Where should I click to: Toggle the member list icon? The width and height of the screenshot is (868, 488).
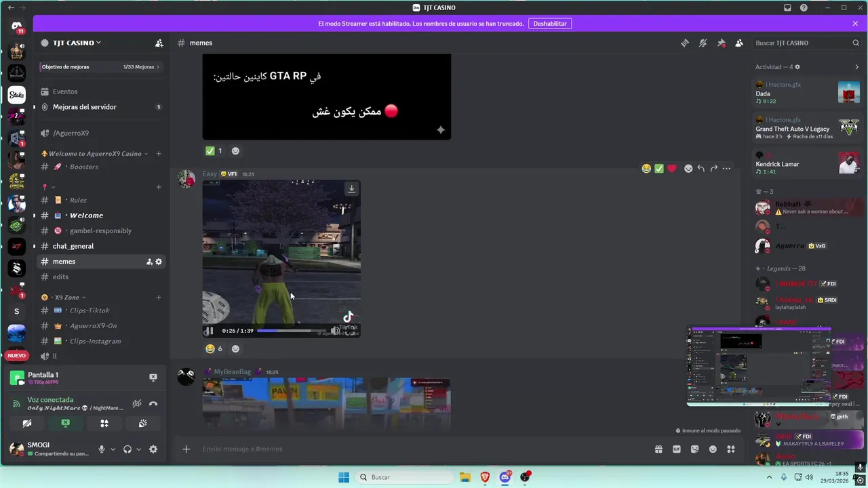pos(739,43)
